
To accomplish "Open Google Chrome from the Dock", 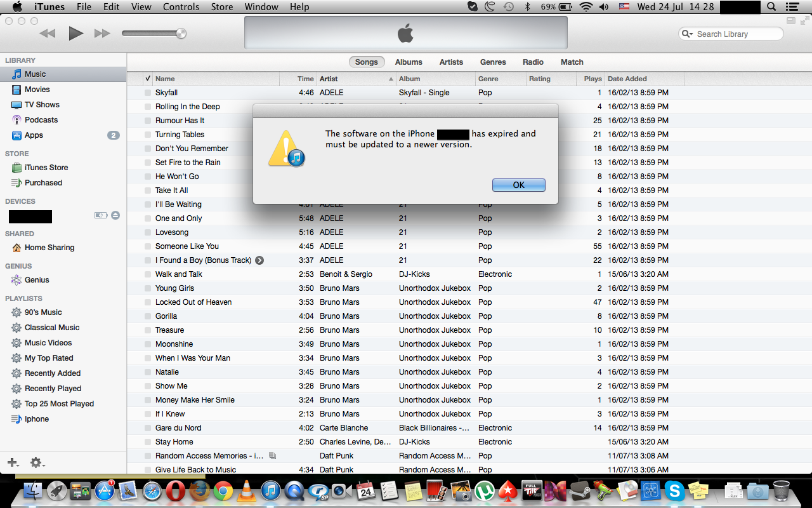I will [x=223, y=490].
